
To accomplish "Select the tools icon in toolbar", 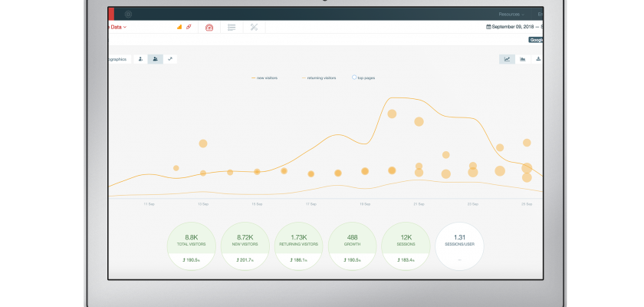I will pos(255,28).
